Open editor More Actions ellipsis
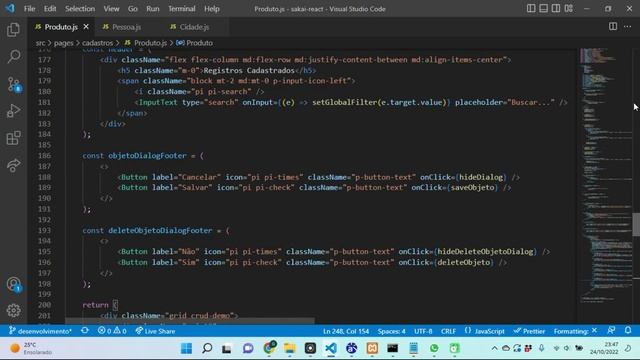 tap(627, 27)
